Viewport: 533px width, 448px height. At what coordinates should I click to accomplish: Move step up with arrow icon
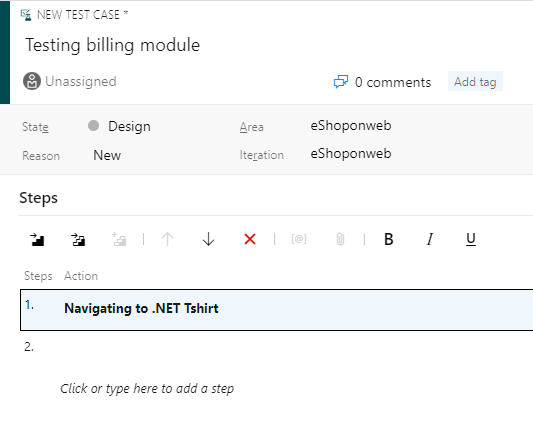pyautogui.click(x=167, y=239)
